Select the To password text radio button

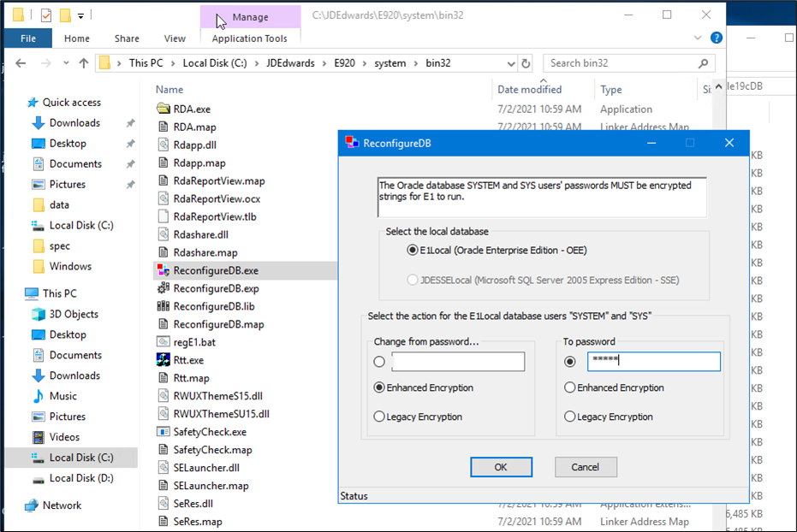[x=570, y=362]
